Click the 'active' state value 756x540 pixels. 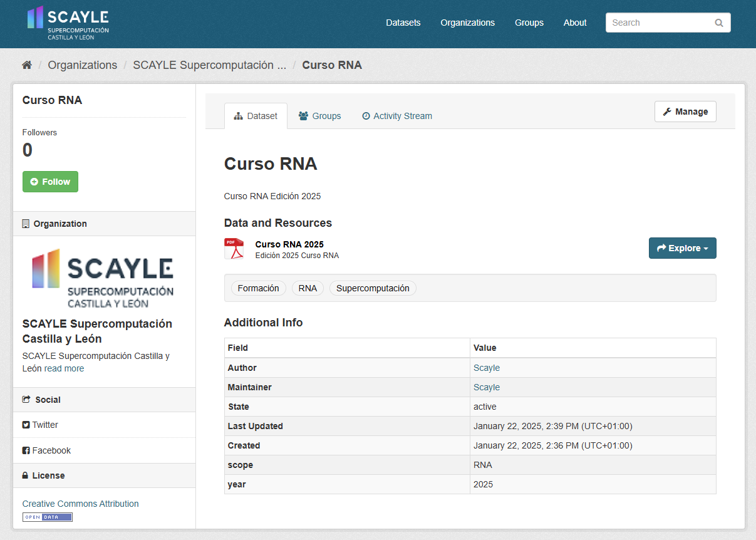[x=485, y=407]
